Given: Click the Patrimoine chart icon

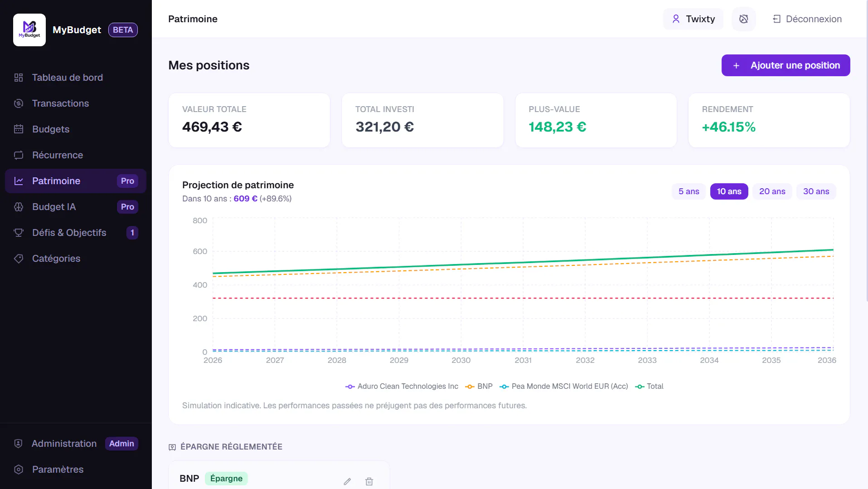Looking at the screenshot, I should tap(19, 181).
